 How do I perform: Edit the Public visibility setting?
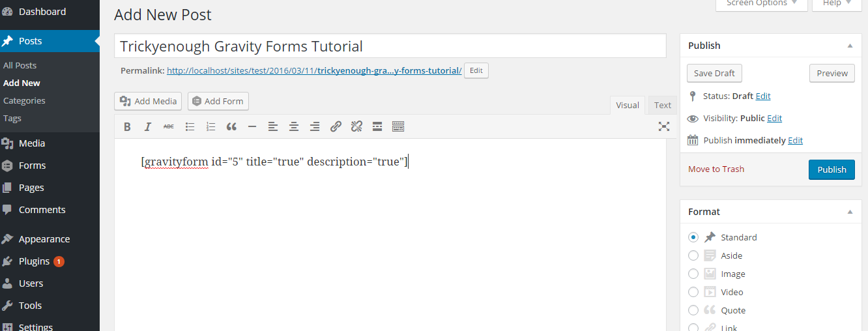tap(774, 119)
